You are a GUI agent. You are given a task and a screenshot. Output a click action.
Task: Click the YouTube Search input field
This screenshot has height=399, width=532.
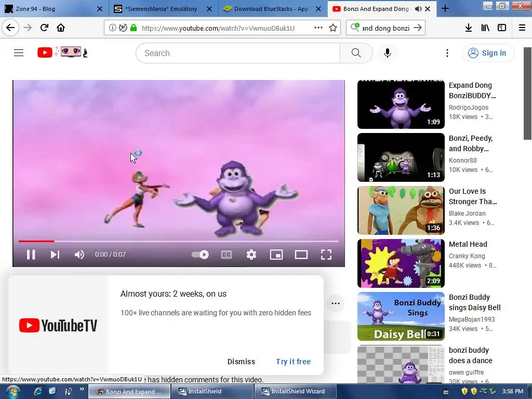point(238,53)
